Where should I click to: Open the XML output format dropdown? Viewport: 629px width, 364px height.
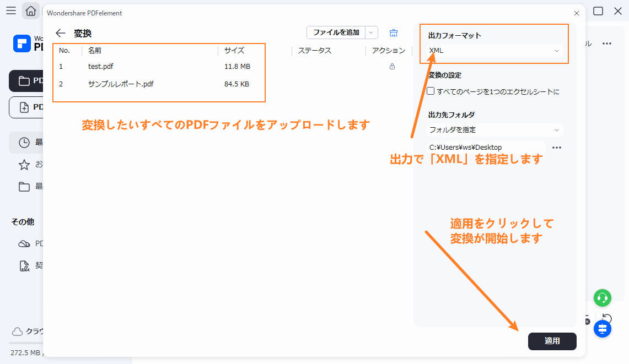493,51
